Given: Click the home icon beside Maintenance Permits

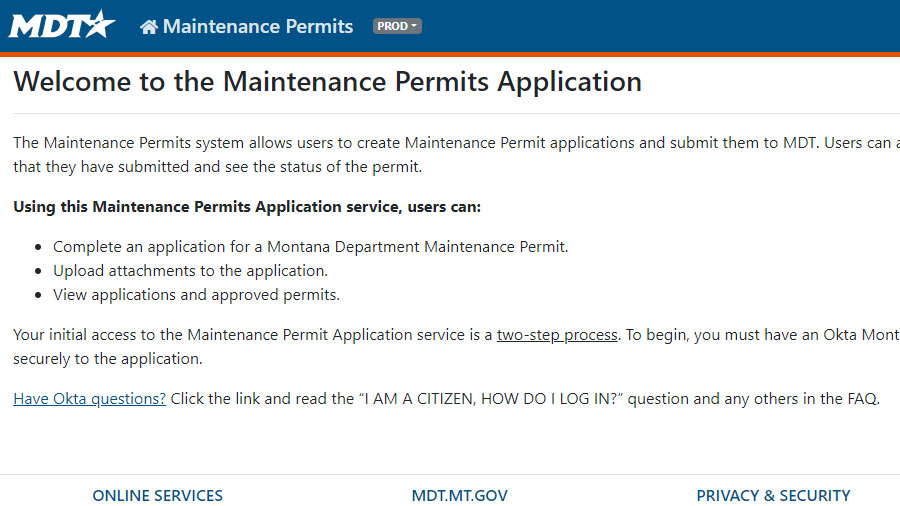Looking at the screenshot, I should click(x=149, y=27).
